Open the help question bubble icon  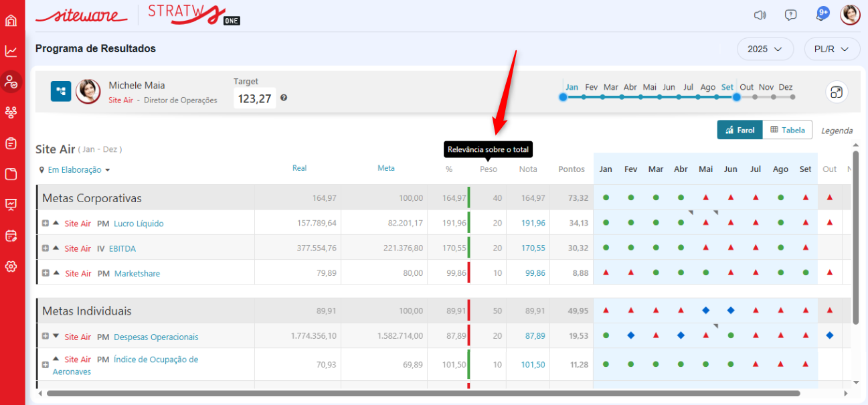(x=791, y=15)
